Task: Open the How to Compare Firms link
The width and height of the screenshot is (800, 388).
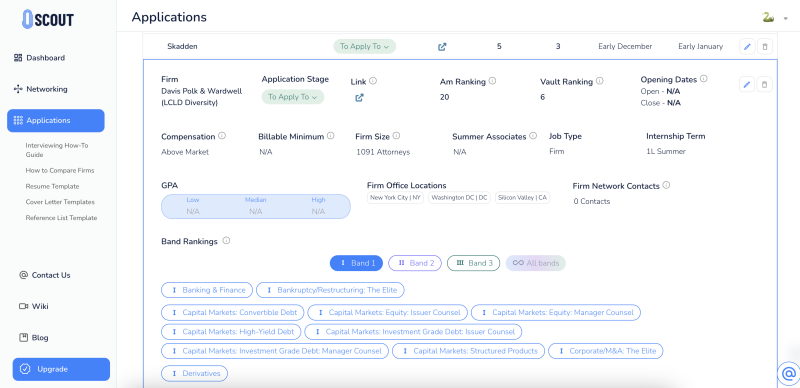Action: click(60, 171)
